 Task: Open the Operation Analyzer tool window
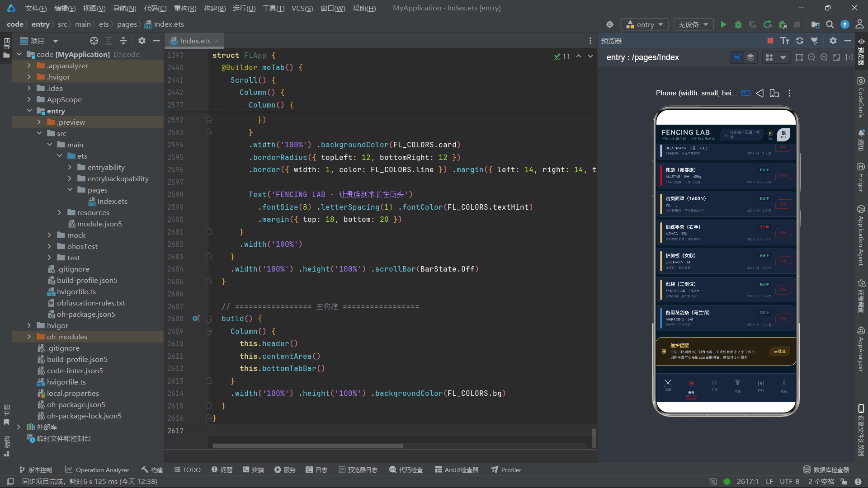point(97,470)
